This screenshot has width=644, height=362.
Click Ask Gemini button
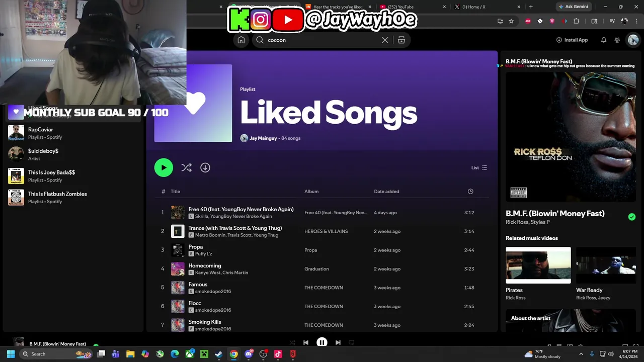573,7
